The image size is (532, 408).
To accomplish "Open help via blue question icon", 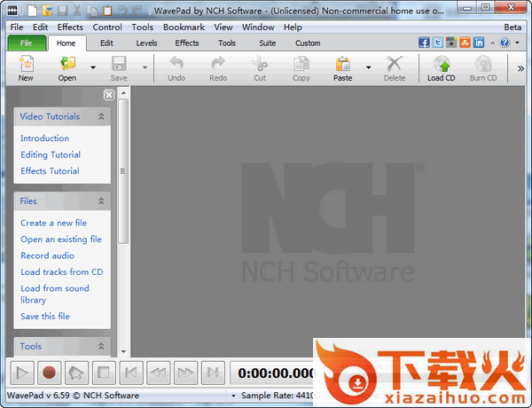I will (x=505, y=43).
